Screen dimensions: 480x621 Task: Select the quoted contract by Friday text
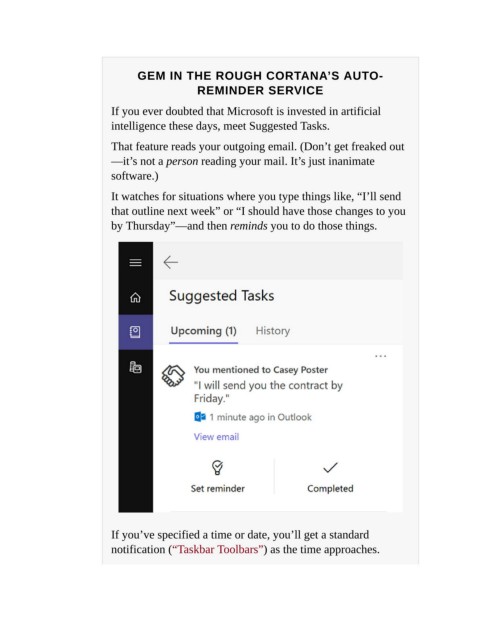pos(268,392)
